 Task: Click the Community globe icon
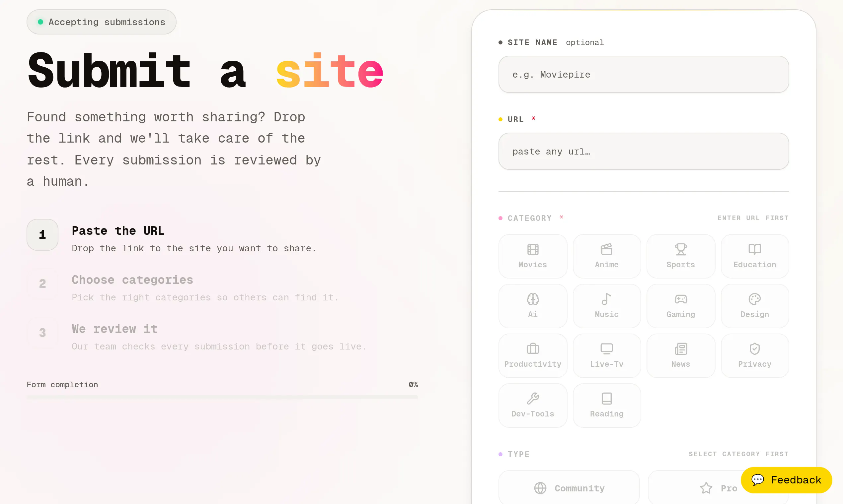[540, 488]
